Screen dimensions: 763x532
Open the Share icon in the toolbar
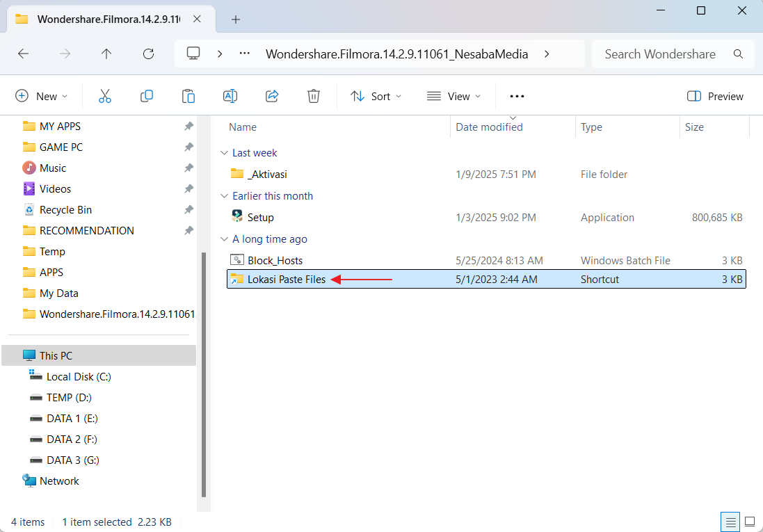point(272,96)
